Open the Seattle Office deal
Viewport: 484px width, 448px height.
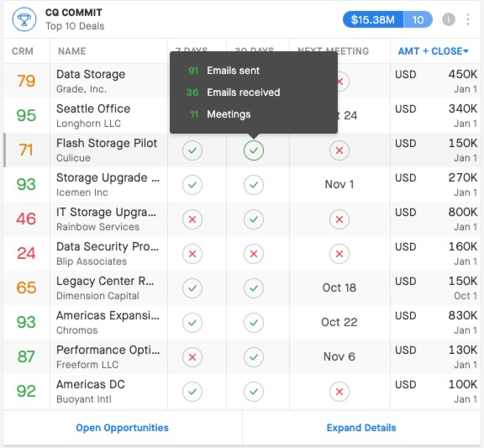tap(93, 108)
